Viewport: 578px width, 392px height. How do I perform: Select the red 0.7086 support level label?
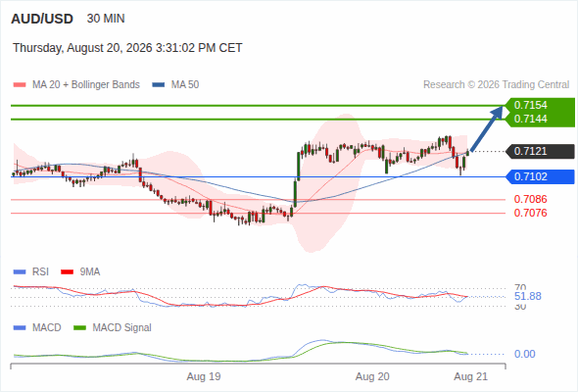point(530,200)
